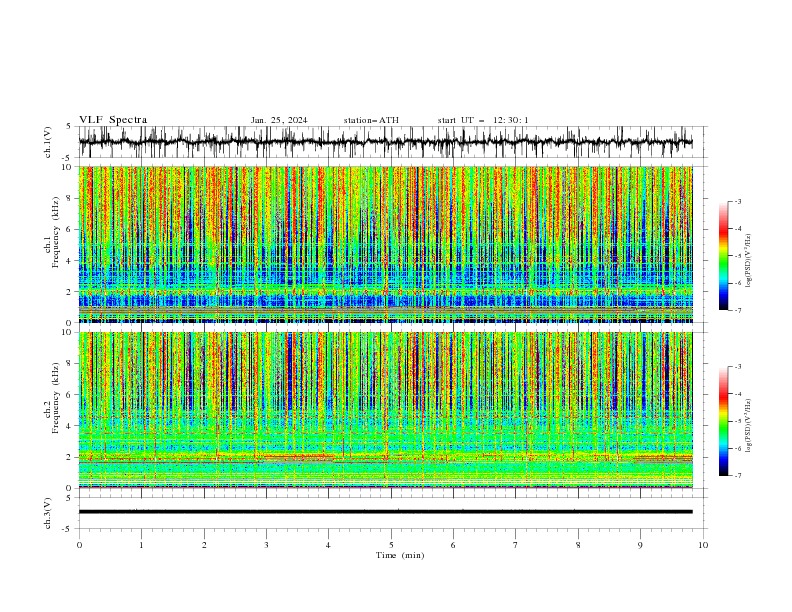Viewport: 792px width, 612px height.
Task: Click the lower colorbar '-7' tick label
Action: pyautogui.click(x=738, y=476)
